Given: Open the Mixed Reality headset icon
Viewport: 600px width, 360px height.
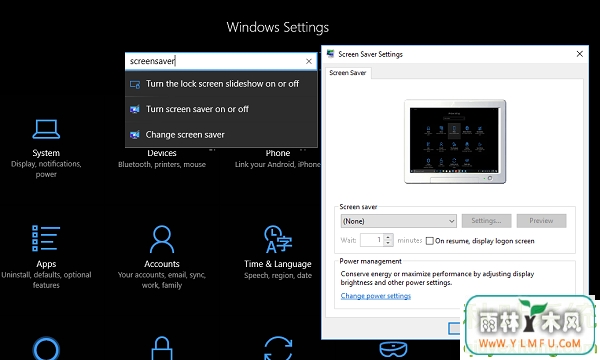Looking at the screenshot, I should pyautogui.click(x=393, y=349).
